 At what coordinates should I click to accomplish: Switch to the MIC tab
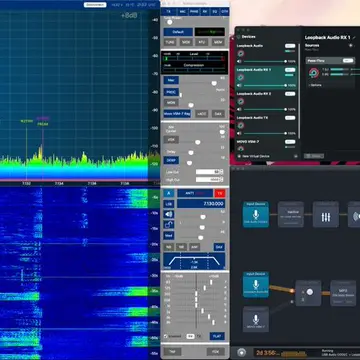[182, 11]
